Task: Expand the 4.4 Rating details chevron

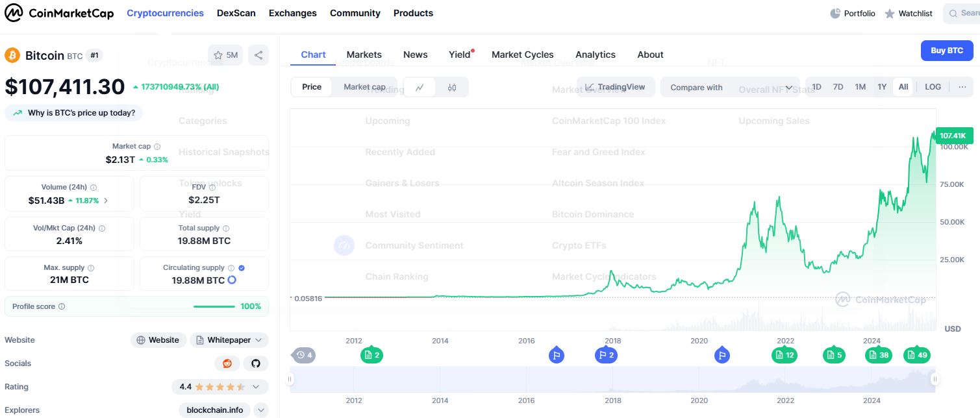Action: coord(256,387)
